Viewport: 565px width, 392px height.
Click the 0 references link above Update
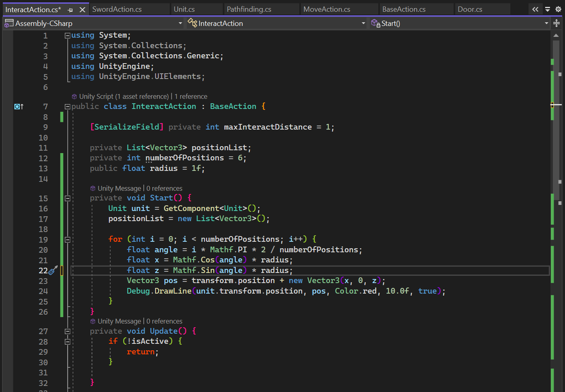pyautogui.click(x=164, y=321)
